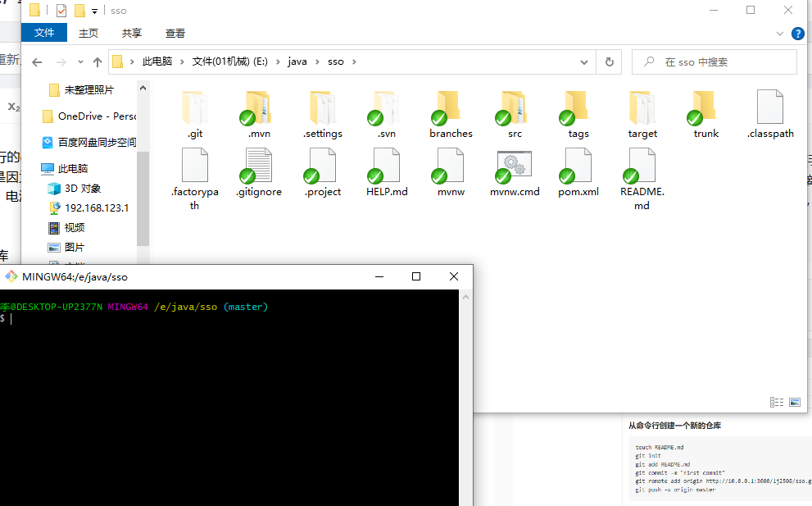Minimize the MINGW64 terminal window
The image size is (812, 506).
[x=379, y=277]
